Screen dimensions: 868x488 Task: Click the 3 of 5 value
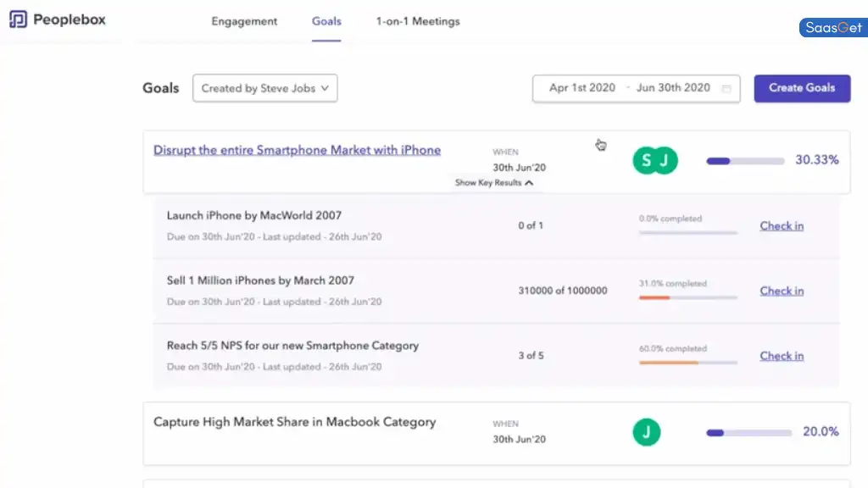(x=531, y=356)
